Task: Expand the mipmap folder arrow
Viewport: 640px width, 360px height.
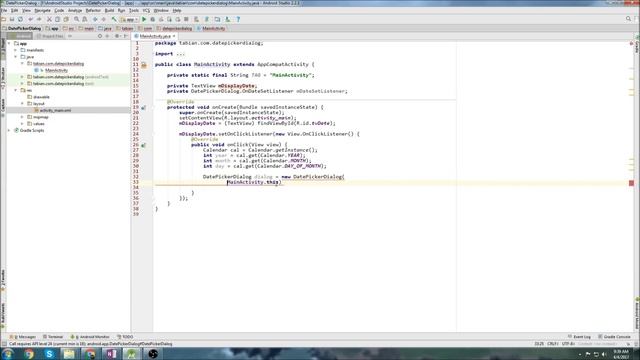Action: (x=22, y=117)
